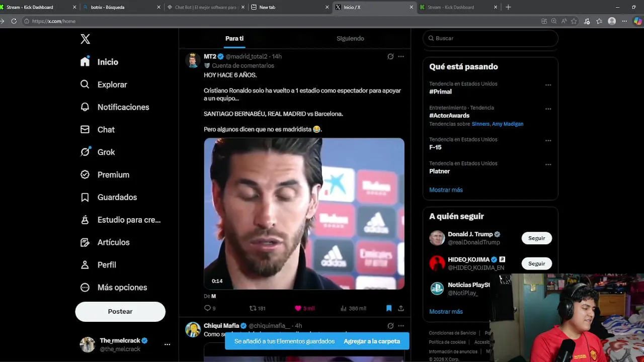Image resolution: width=644 pixels, height=362 pixels.
Task: Expand Más opciones in sidebar
Action: point(114,288)
